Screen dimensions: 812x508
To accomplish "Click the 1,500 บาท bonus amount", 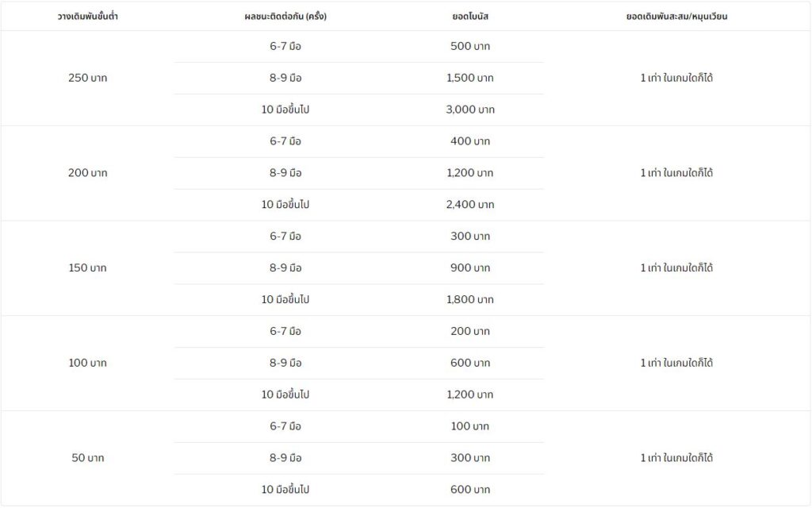I will (x=469, y=78).
